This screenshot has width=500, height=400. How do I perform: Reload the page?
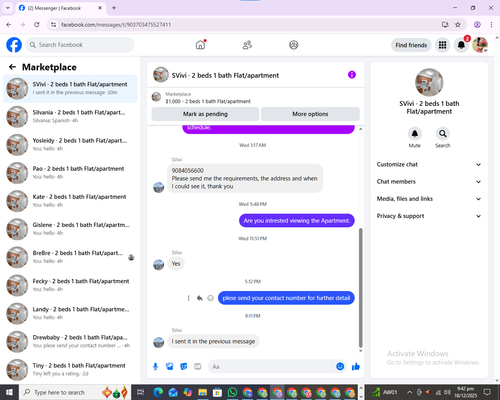point(37,24)
